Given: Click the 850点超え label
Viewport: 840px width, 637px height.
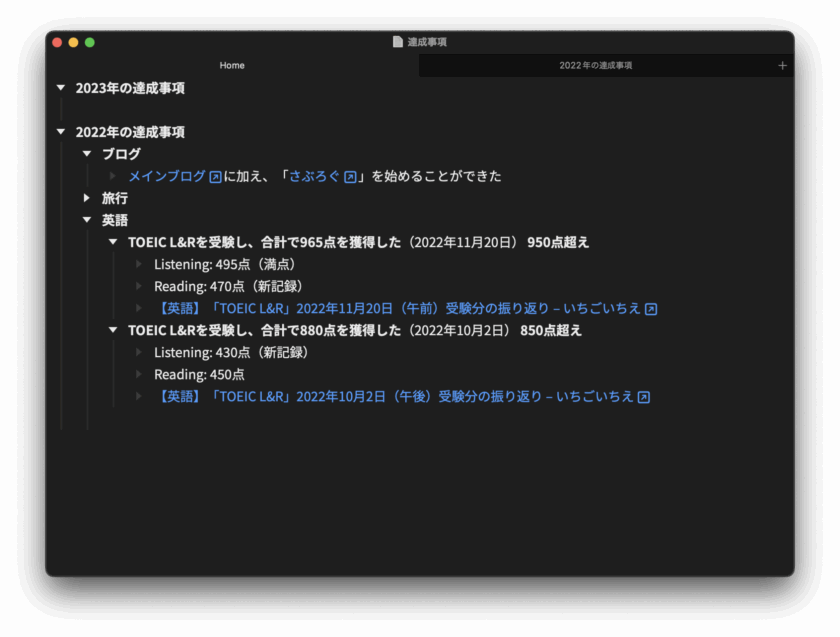Looking at the screenshot, I should 551,331.
